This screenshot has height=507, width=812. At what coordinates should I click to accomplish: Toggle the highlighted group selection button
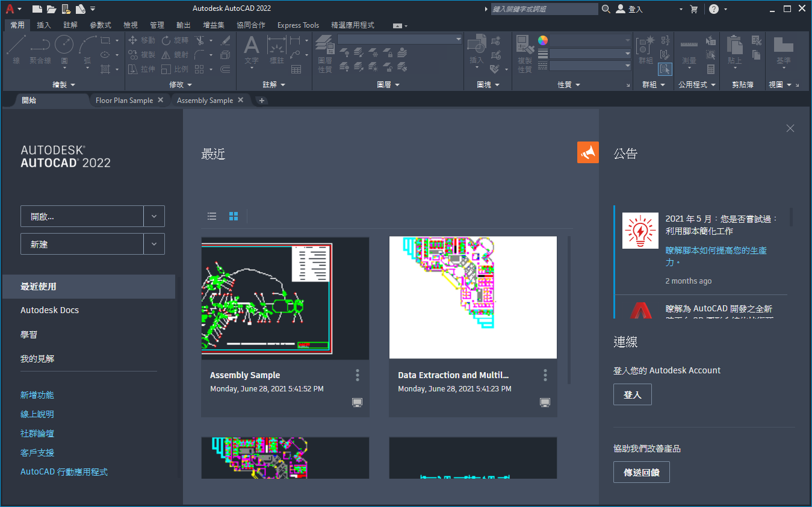coord(665,69)
